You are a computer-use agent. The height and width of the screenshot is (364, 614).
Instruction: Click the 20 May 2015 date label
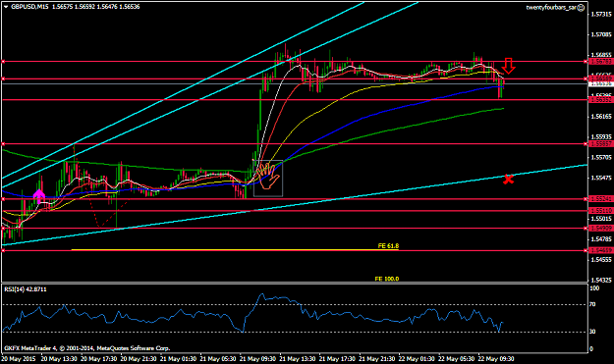(x=18, y=358)
